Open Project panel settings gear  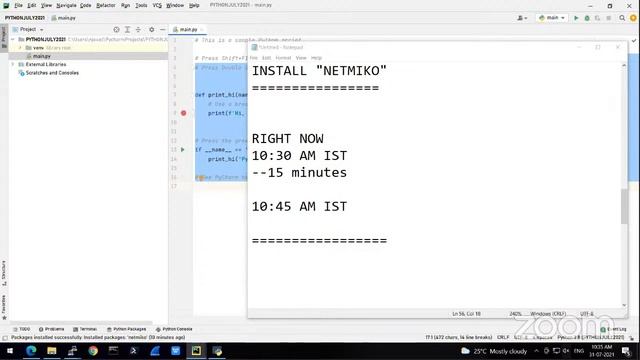tap(151, 29)
